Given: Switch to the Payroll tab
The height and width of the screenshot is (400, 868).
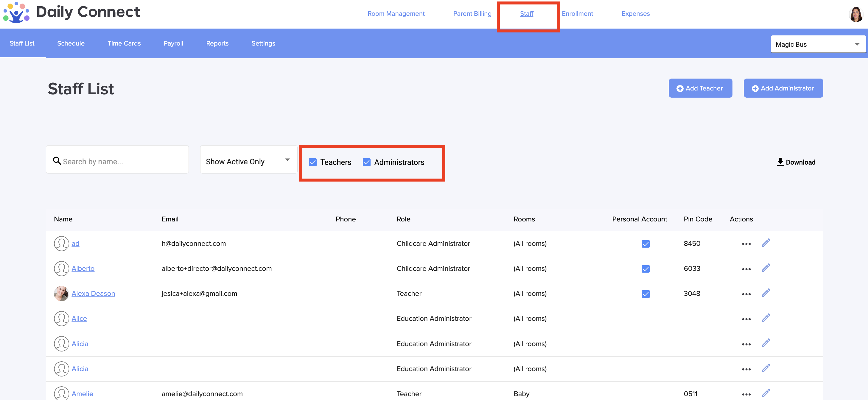Looking at the screenshot, I should (173, 43).
